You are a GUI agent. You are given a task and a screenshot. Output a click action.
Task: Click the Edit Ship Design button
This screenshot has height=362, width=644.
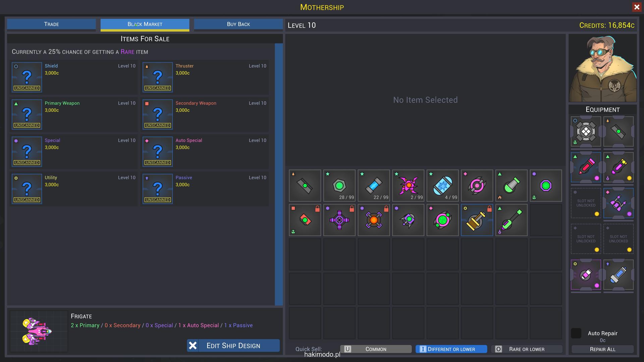[233, 346]
